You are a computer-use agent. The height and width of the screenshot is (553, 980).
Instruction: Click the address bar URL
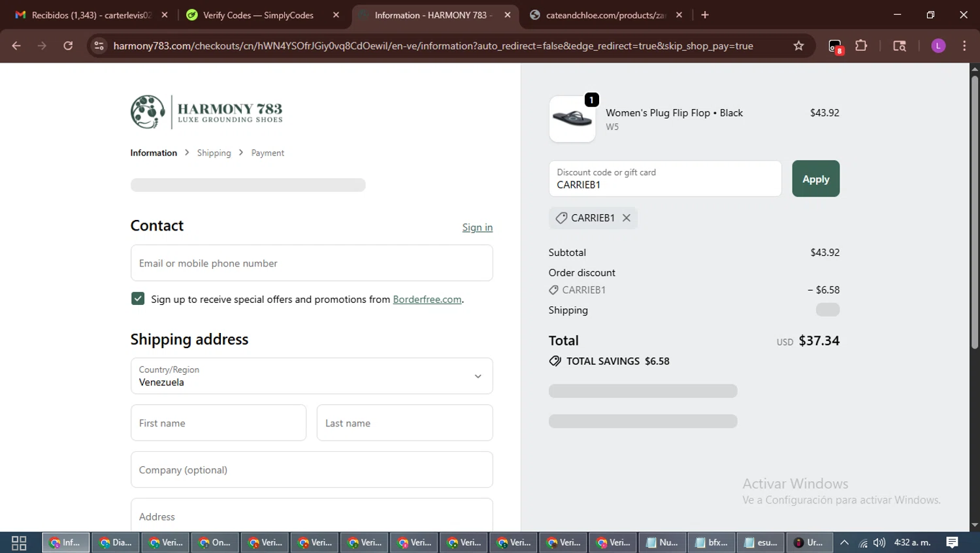click(x=433, y=46)
